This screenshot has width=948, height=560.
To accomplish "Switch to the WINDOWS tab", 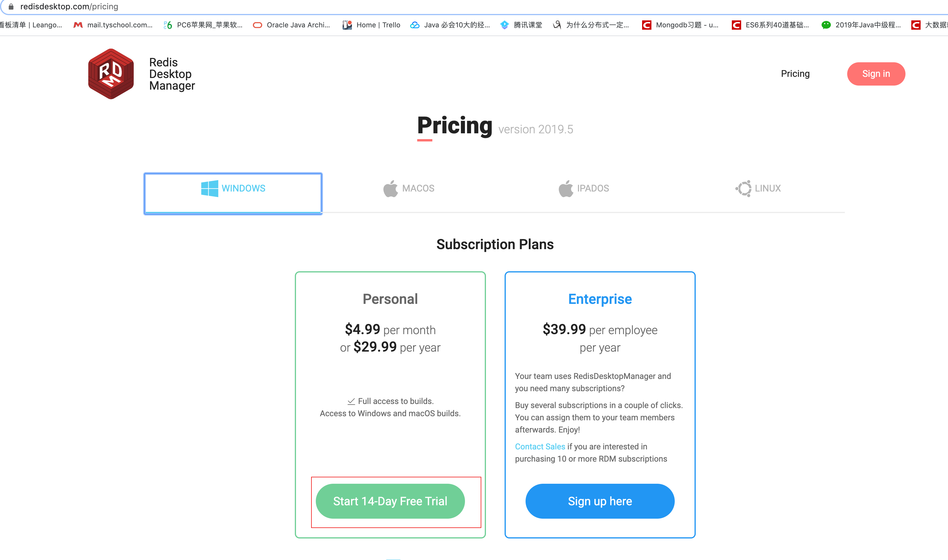I will pyautogui.click(x=233, y=193).
